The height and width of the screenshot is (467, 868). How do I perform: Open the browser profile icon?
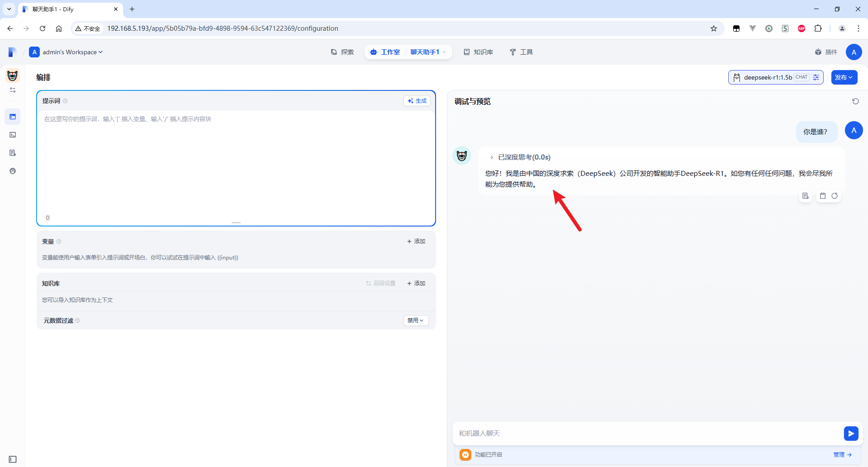pos(842,28)
